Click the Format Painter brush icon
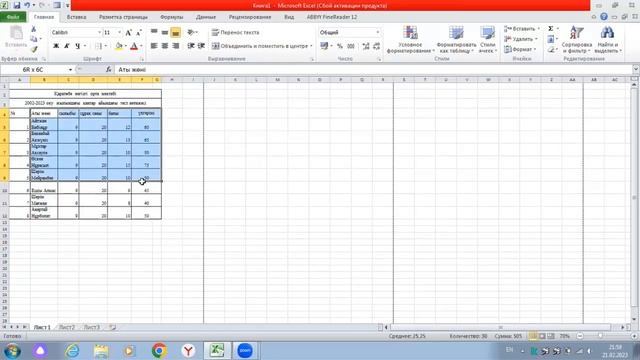 [x=33, y=49]
